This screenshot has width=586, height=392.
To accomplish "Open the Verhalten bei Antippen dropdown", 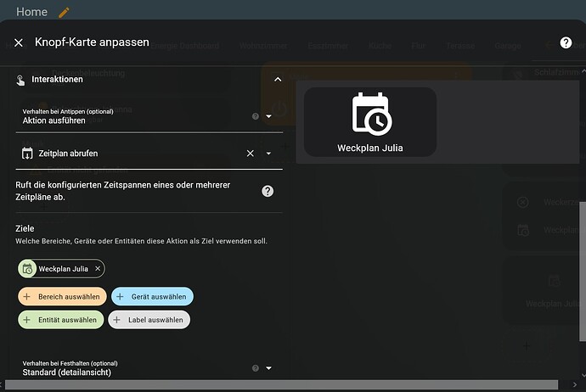I will [149, 116].
